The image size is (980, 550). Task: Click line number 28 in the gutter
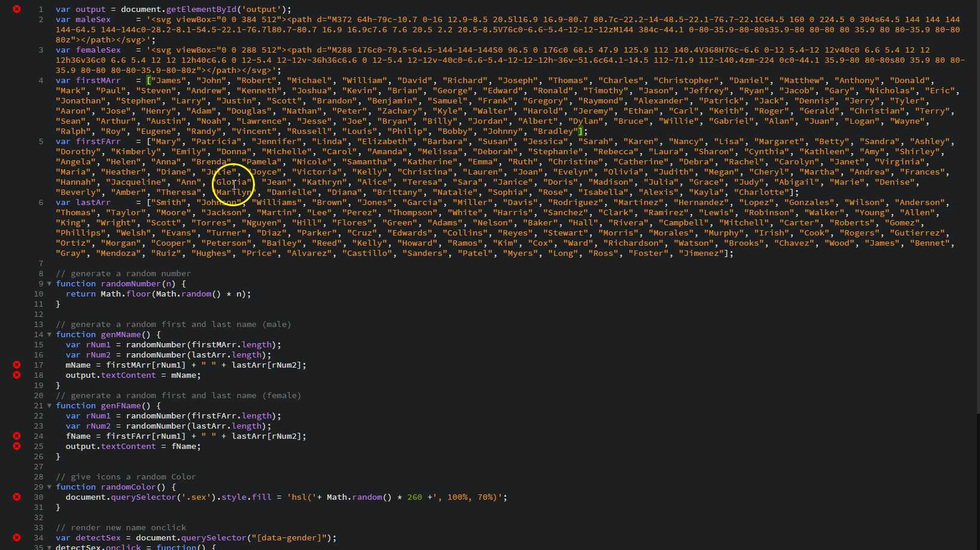[x=38, y=477]
